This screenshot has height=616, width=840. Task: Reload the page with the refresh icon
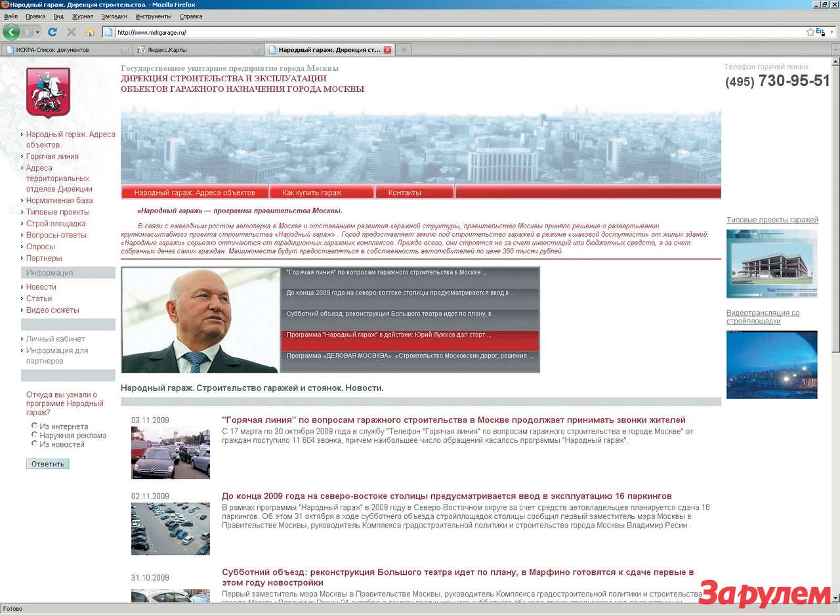(52, 31)
